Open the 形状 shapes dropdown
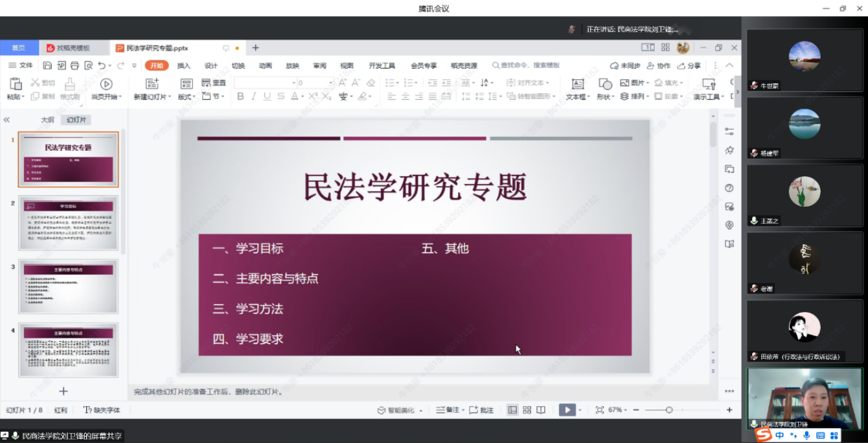This screenshot has width=868, height=443. (605, 97)
